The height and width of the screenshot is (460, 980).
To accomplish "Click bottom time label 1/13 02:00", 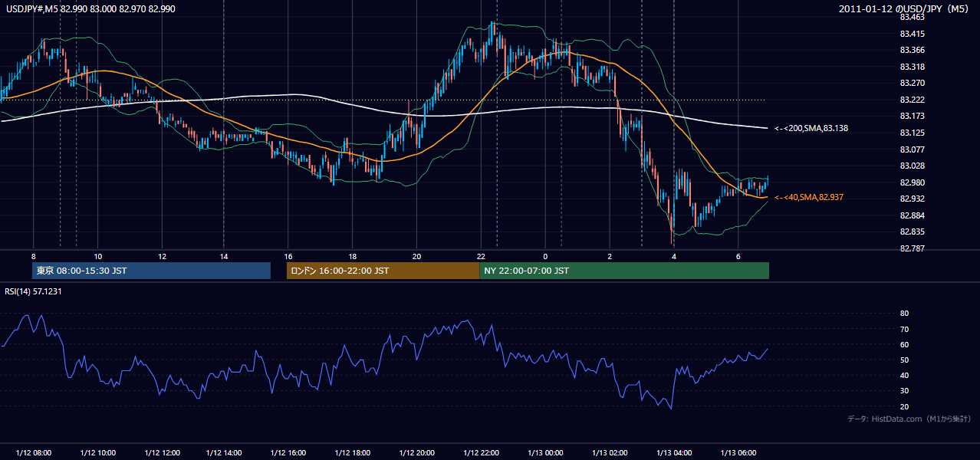I will pos(610,453).
